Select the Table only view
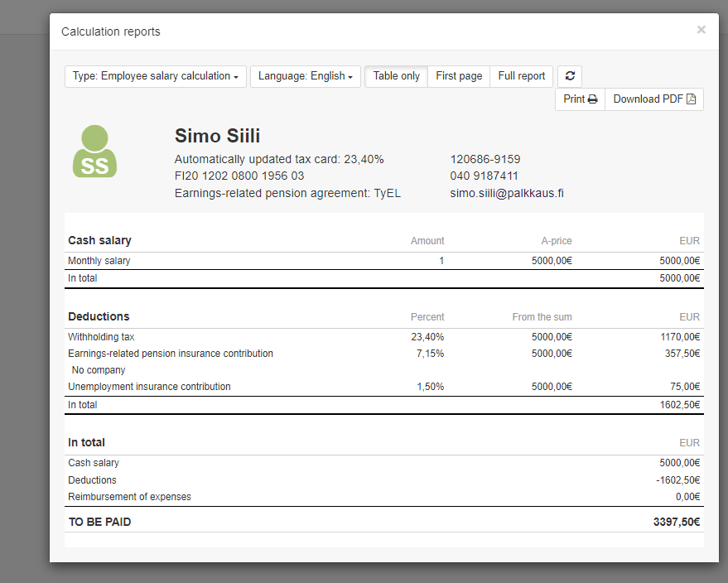728x583 pixels. pos(396,75)
